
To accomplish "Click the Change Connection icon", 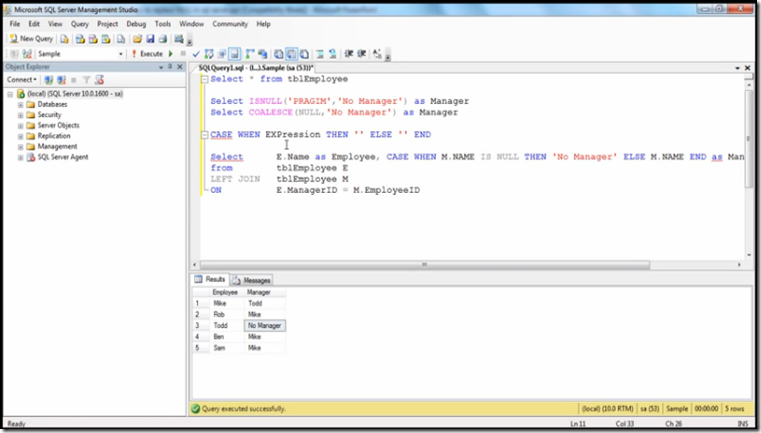I will pos(27,54).
